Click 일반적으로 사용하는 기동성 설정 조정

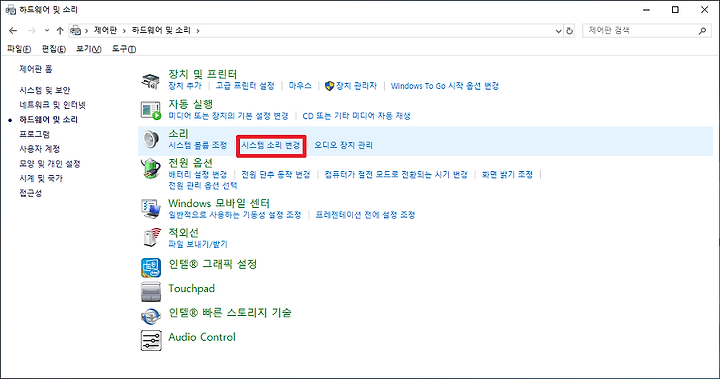[x=235, y=215]
